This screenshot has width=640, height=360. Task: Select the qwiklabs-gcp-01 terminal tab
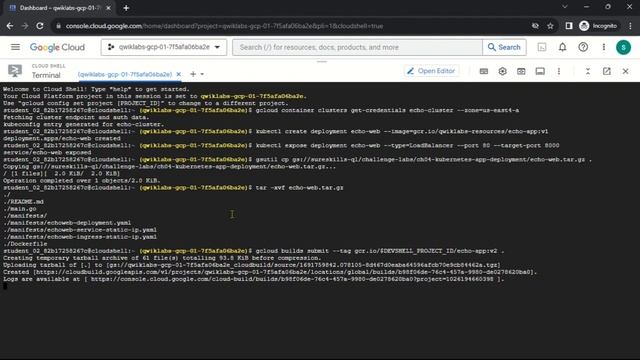(124, 74)
